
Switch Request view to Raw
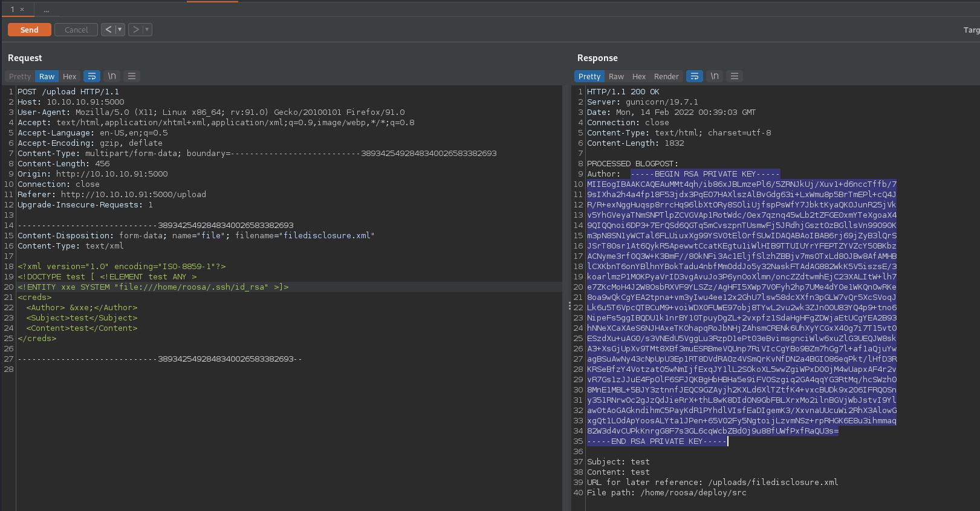(47, 76)
